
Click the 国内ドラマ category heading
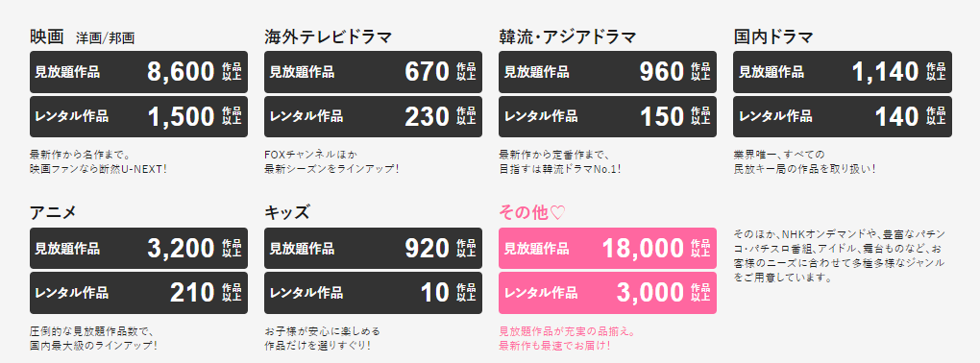pyautogui.click(x=773, y=37)
